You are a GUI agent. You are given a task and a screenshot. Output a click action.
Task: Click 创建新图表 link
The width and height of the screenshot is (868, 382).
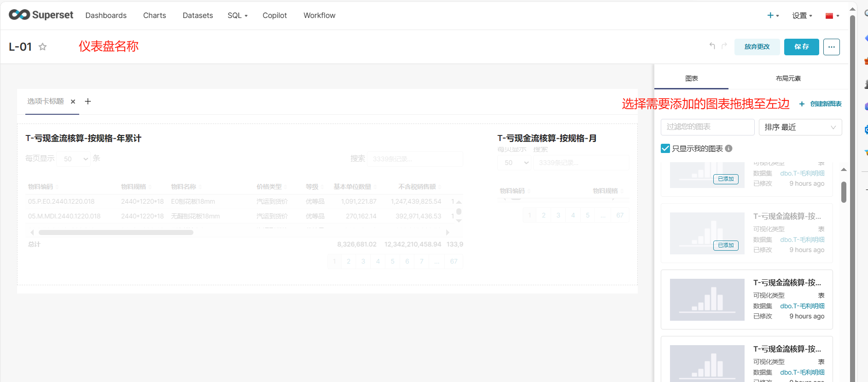point(821,104)
